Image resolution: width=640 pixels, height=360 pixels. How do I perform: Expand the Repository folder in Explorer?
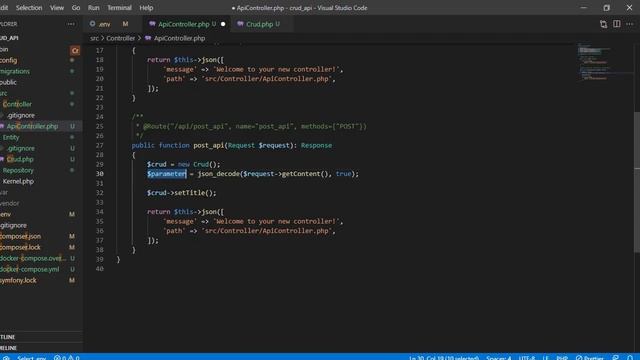tap(41, 171)
